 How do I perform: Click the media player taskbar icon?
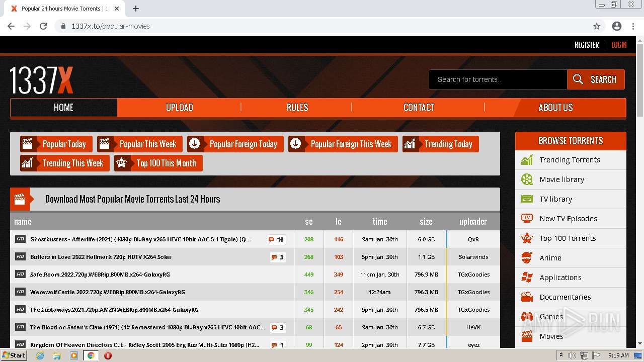click(x=74, y=355)
